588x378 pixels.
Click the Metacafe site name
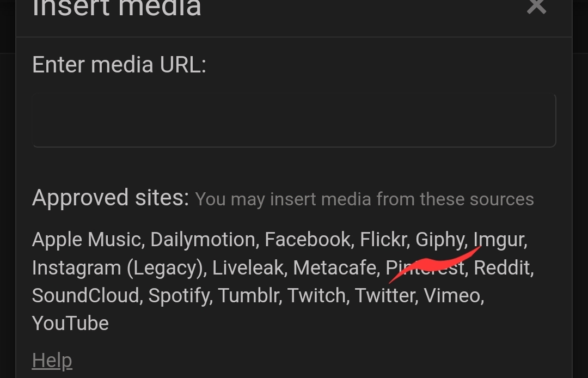[x=335, y=268]
